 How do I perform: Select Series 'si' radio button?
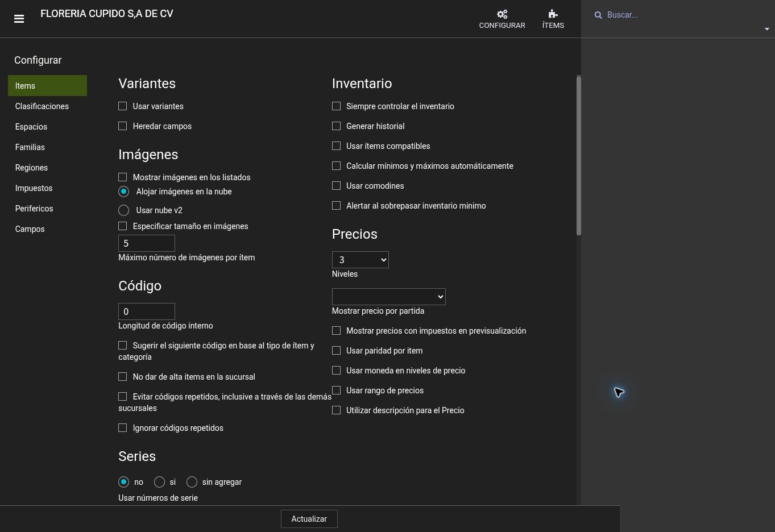tap(159, 482)
